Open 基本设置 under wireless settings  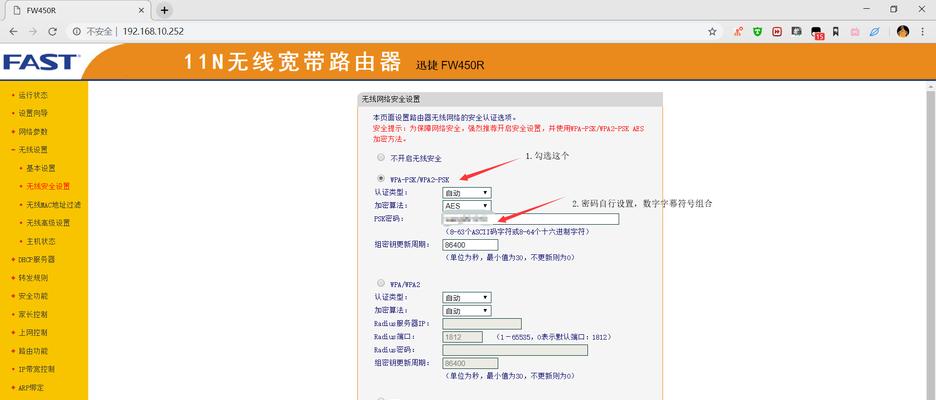tap(40, 168)
